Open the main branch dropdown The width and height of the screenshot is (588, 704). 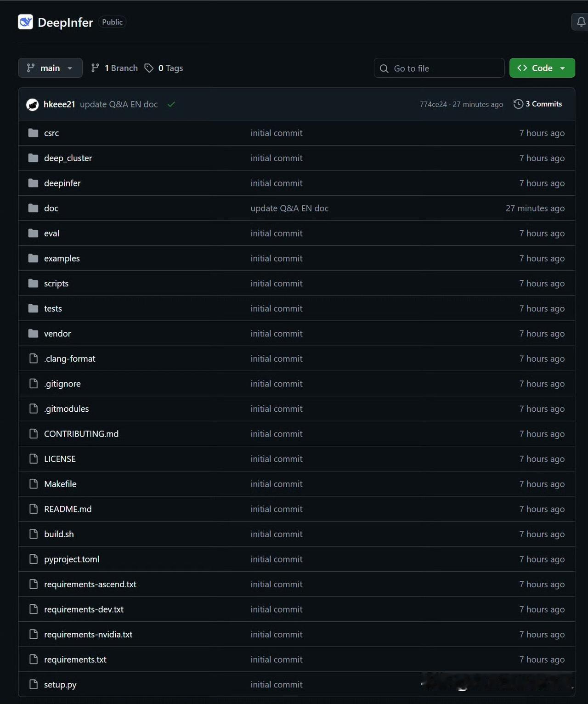[x=50, y=68]
